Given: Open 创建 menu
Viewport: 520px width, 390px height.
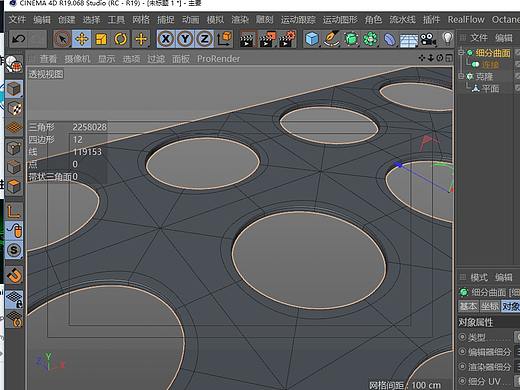Looking at the screenshot, I should [x=66, y=20].
